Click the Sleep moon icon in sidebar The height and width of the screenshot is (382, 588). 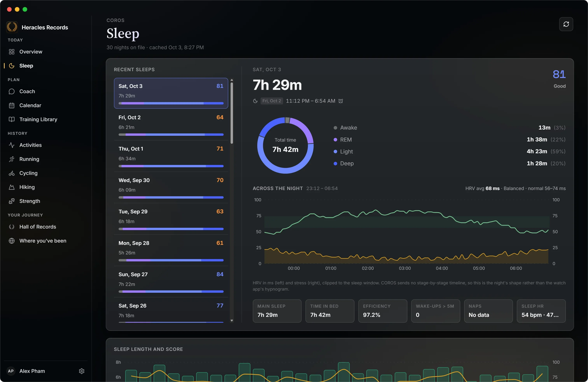coord(12,66)
